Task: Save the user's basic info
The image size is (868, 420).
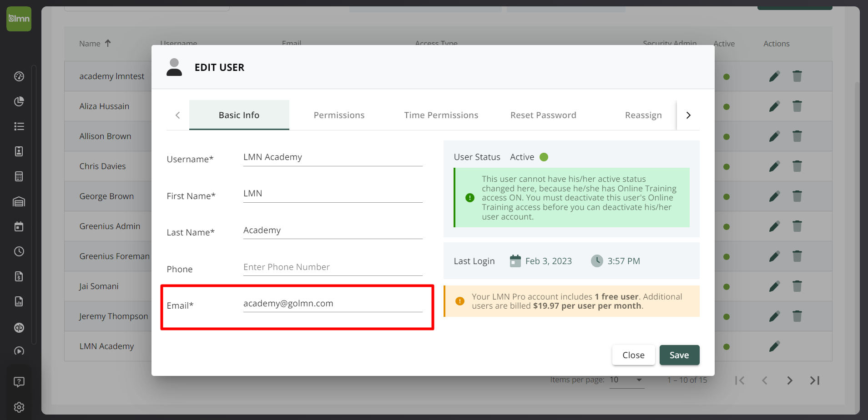Action: click(679, 355)
